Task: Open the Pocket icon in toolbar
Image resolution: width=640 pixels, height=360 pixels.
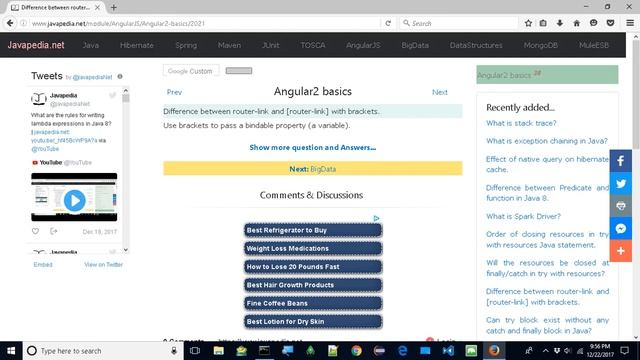Action: coord(610,23)
